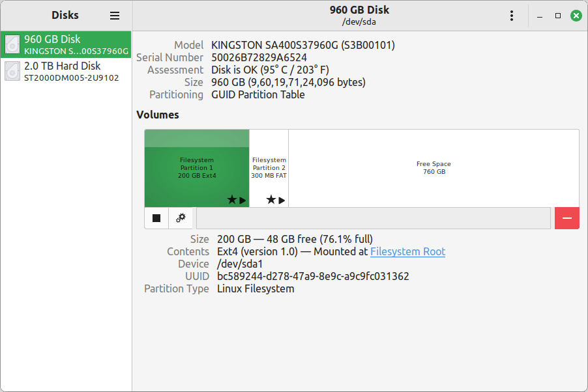Viewport: 588px width, 392px height.
Task: Click the 2.0 TB hard disk icon
Action: coord(12,71)
